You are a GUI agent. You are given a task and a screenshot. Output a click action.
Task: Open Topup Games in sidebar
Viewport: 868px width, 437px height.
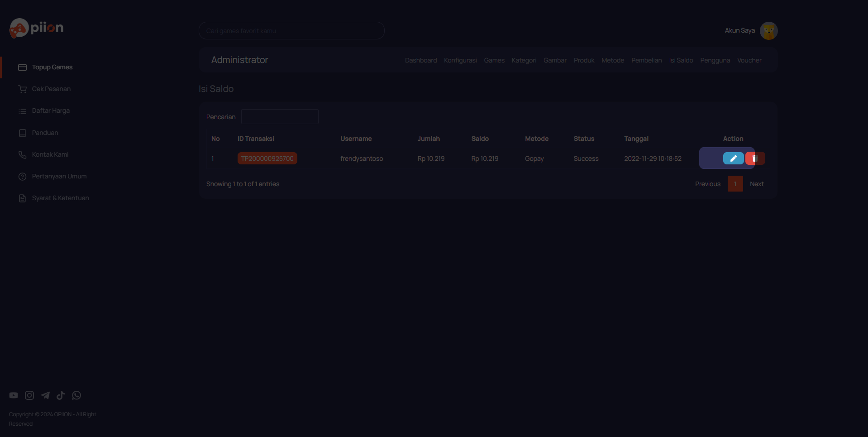pyautogui.click(x=52, y=67)
